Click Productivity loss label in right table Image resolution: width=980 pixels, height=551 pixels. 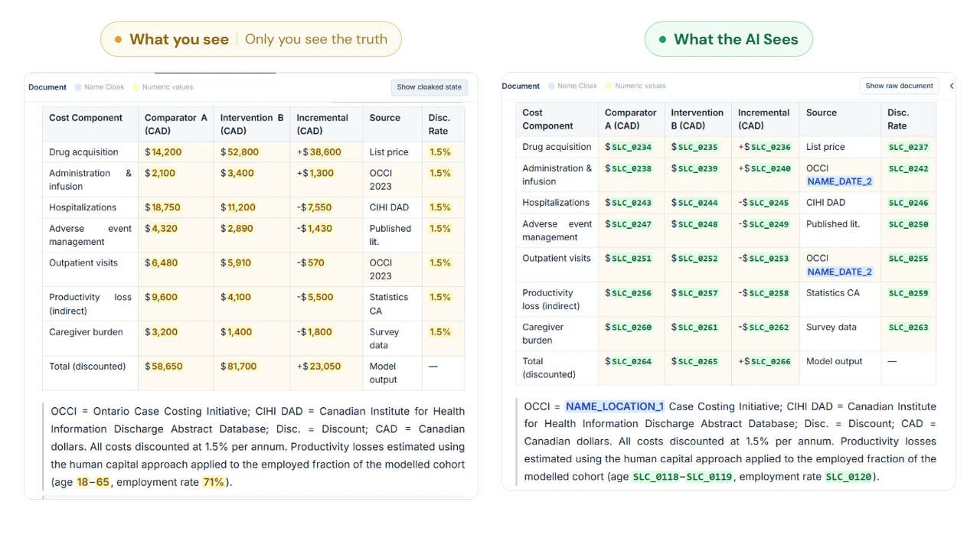pyautogui.click(x=551, y=299)
